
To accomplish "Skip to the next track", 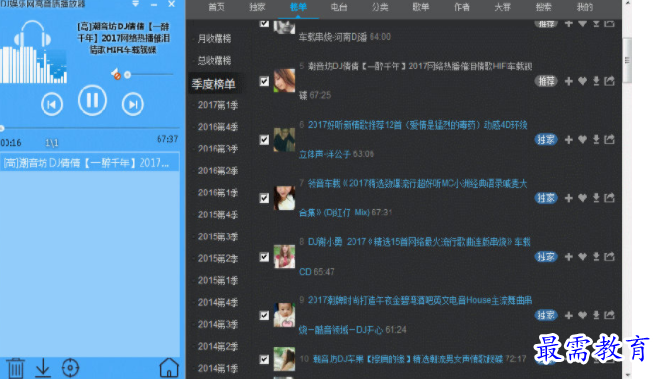I will 133,104.
